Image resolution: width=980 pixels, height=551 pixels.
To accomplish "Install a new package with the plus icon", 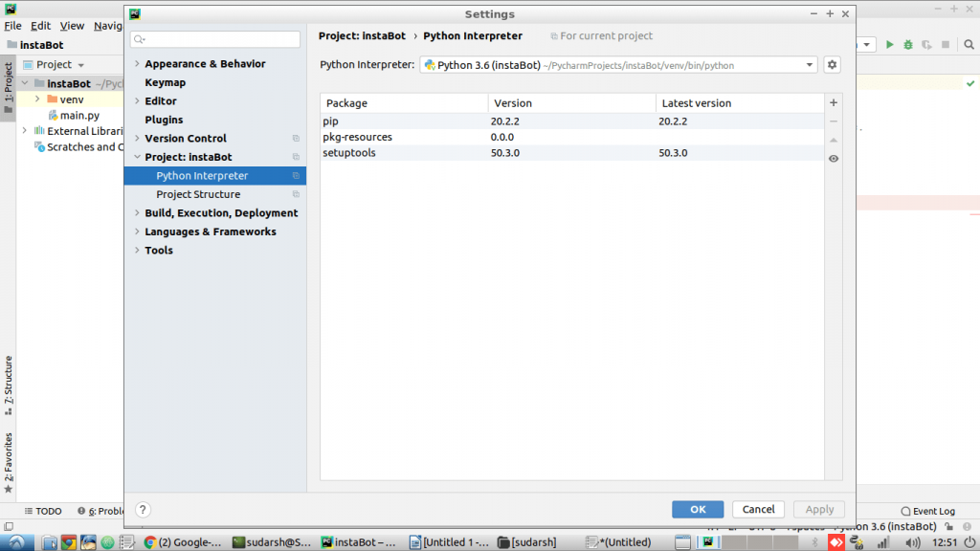I will click(x=833, y=102).
